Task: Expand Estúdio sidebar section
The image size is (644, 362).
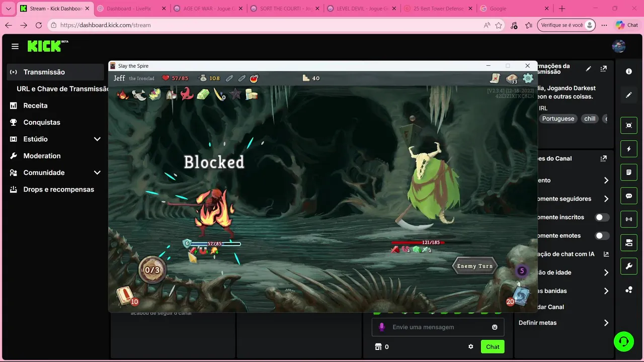Action: tap(97, 139)
